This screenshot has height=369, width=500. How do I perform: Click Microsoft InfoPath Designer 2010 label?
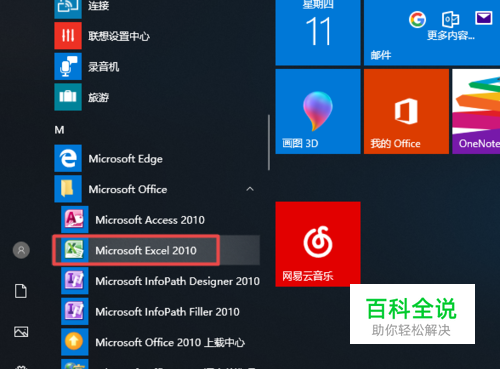tap(178, 281)
